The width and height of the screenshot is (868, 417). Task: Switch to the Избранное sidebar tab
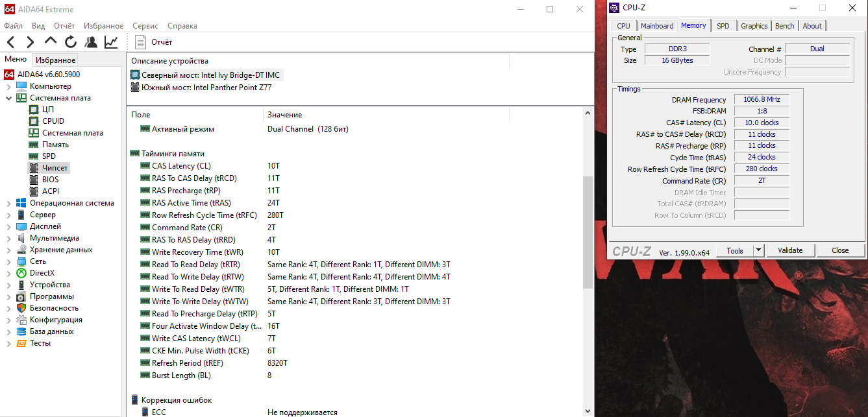point(55,60)
